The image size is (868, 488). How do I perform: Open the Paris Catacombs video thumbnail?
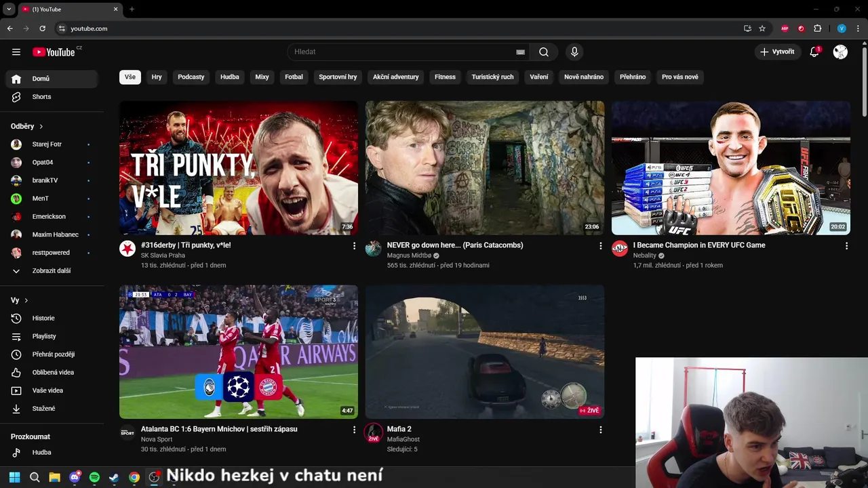click(x=485, y=168)
